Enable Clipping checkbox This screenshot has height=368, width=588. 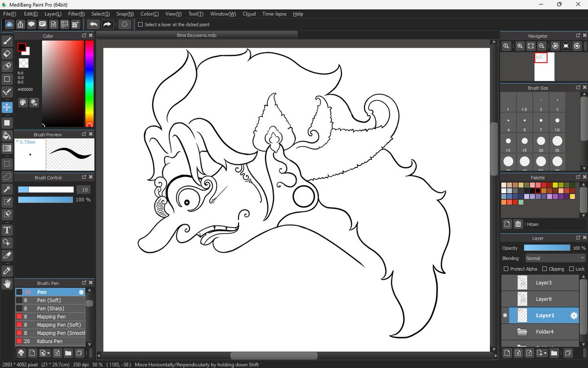point(545,269)
